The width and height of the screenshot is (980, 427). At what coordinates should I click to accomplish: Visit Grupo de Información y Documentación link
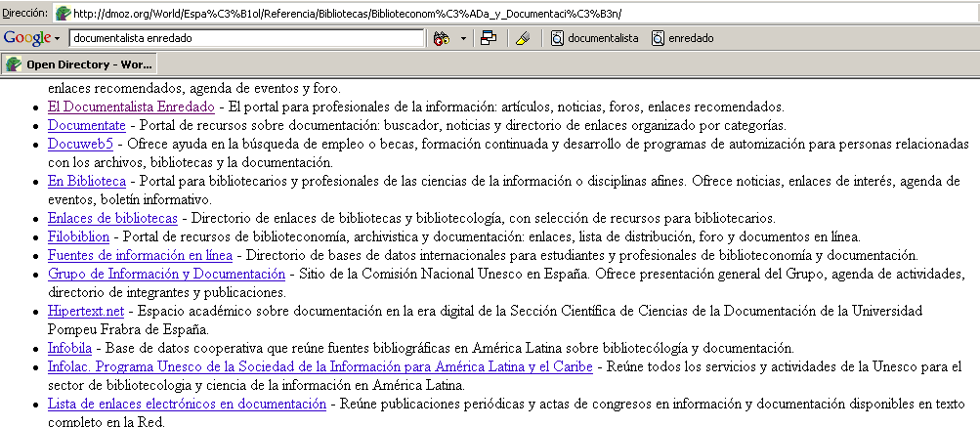coord(166,274)
